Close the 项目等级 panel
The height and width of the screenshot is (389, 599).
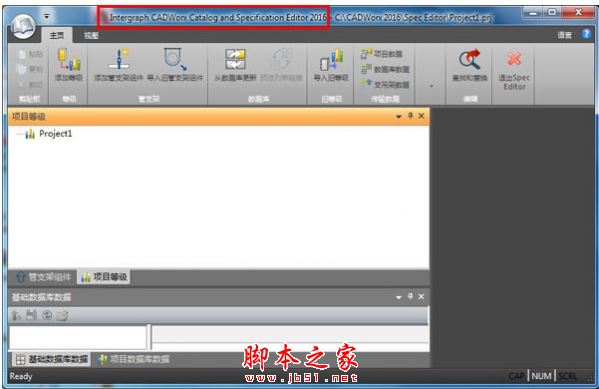[x=421, y=116]
